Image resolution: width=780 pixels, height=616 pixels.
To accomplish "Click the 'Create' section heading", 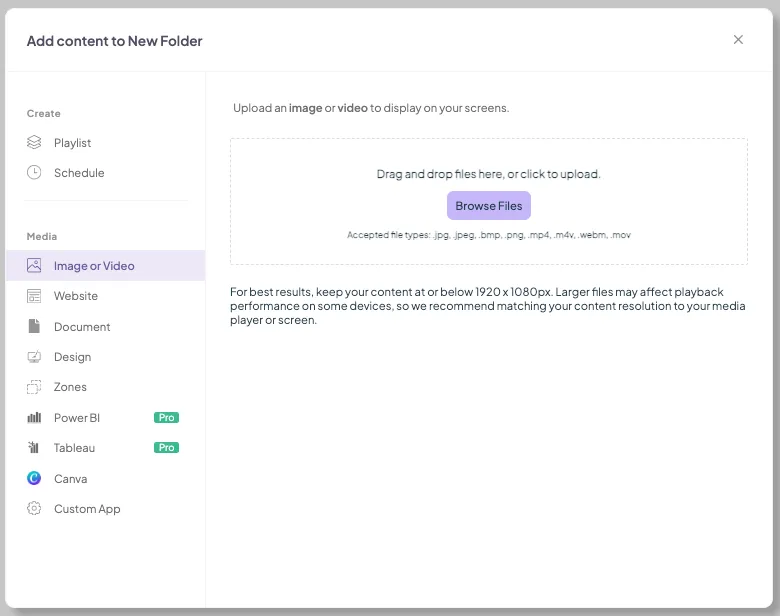I will (x=44, y=113).
